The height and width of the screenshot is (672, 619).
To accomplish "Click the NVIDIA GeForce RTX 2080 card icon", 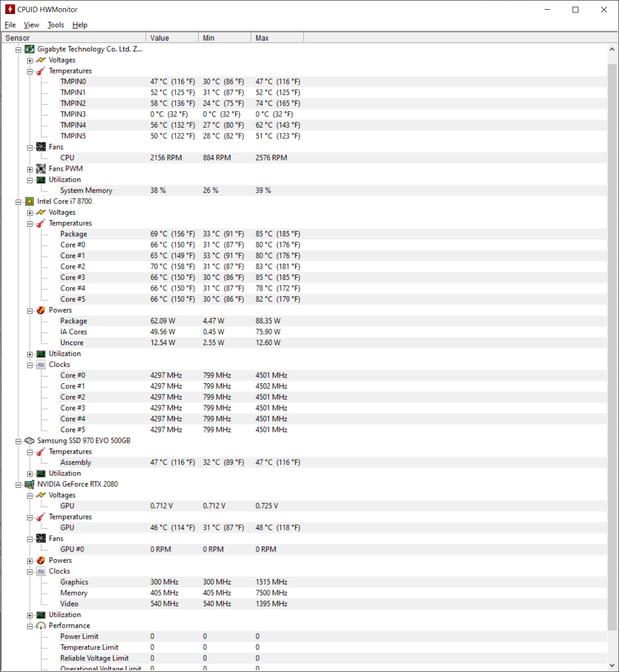I will (29, 484).
